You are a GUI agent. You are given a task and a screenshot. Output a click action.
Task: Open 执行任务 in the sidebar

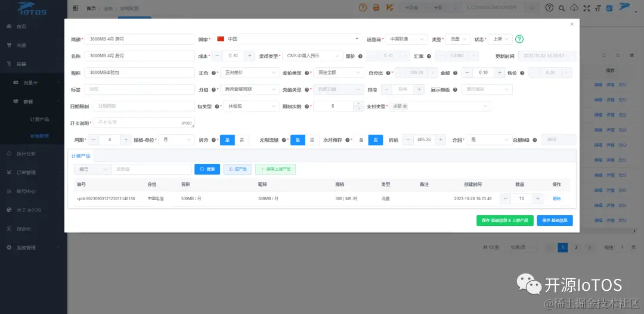pyautogui.click(x=33, y=154)
